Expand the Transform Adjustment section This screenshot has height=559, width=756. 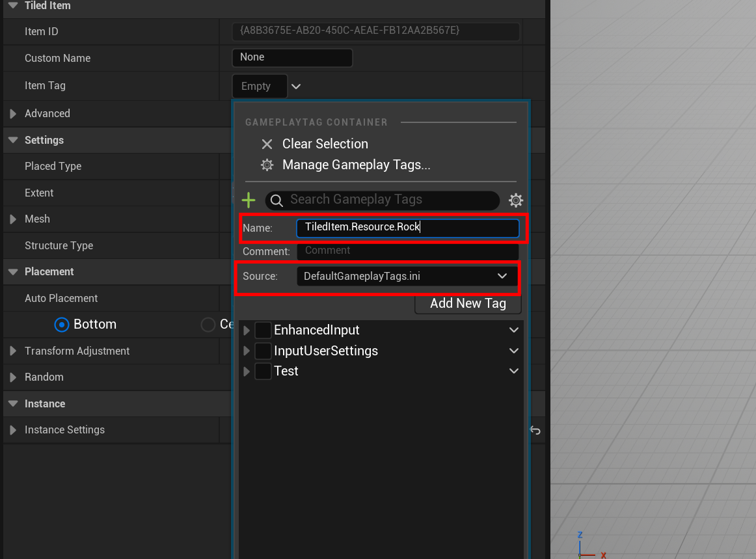13,351
